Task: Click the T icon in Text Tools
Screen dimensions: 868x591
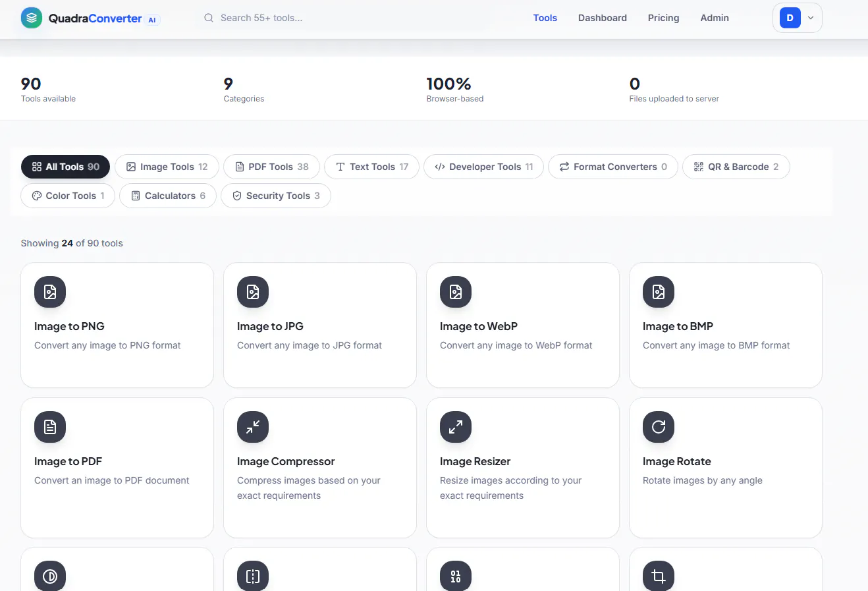Action: [x=340, y=167]
